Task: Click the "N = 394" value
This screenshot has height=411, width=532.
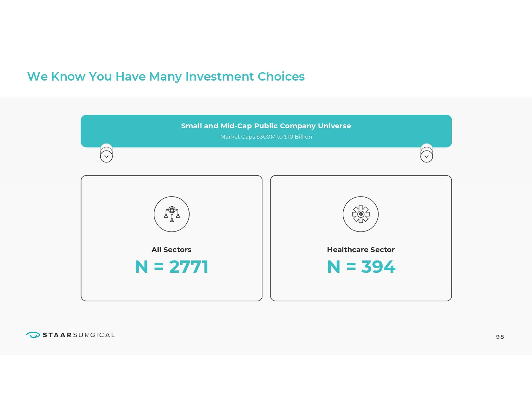Action: click(361, 267)
